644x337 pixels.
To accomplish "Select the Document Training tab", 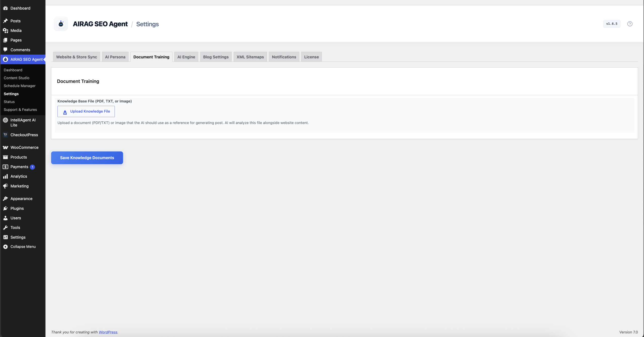I will click(151, 57).
